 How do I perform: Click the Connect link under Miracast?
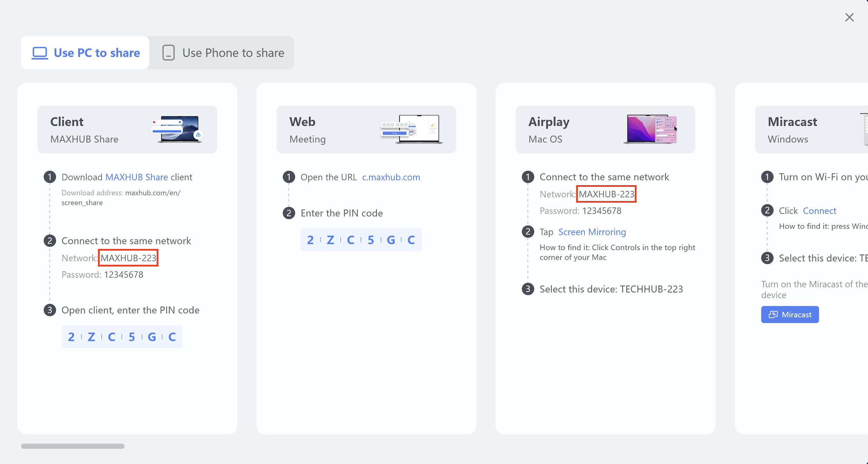coord(819,211)
